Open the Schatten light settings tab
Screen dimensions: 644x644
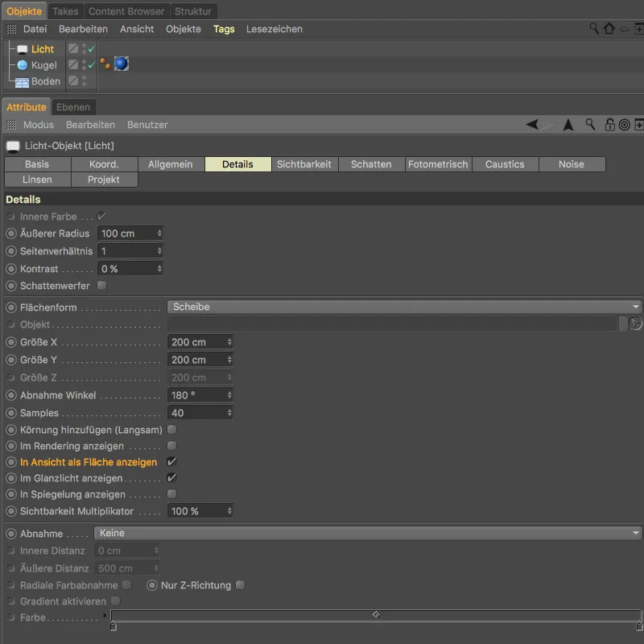point(371,164)
